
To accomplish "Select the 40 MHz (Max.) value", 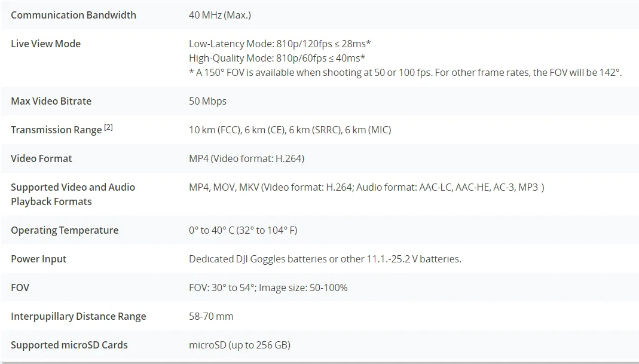I will [219, 15].
